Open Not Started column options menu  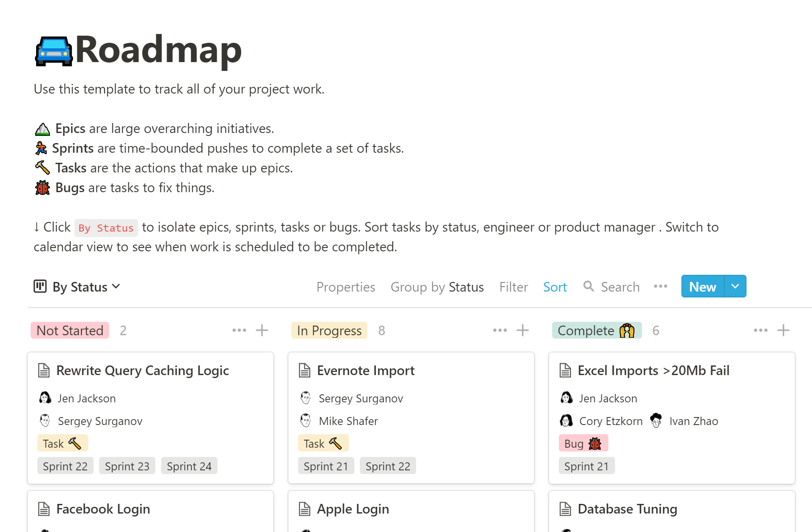pyautogui.click(x=239, y=331)
